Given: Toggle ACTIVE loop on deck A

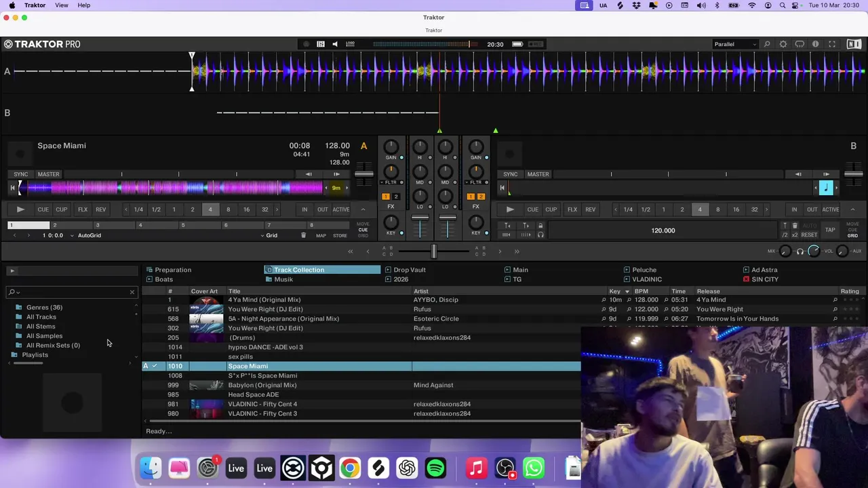Looking at the screenshot, I should point(341,209).
